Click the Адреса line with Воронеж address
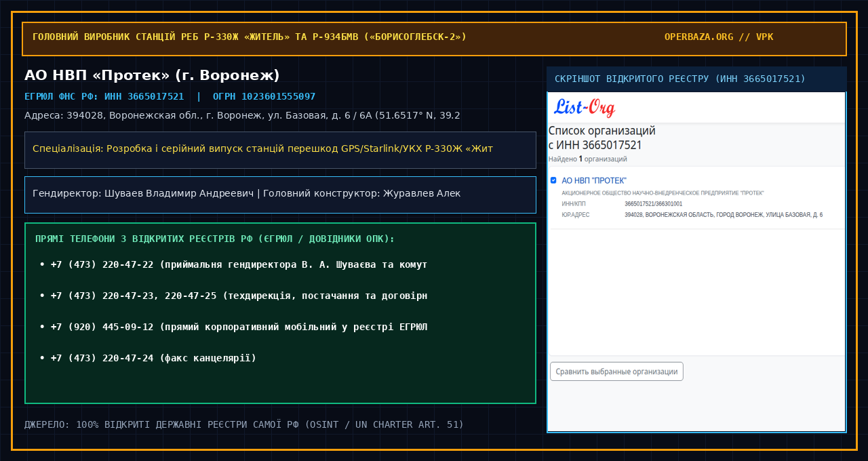 tap(242, 115)
